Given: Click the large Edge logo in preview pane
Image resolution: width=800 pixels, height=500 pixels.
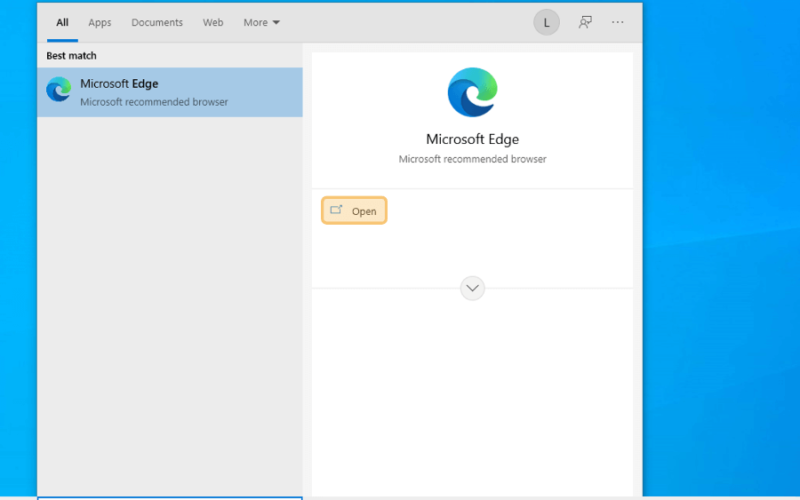Looking at the screenshot, I should [472, 92].
